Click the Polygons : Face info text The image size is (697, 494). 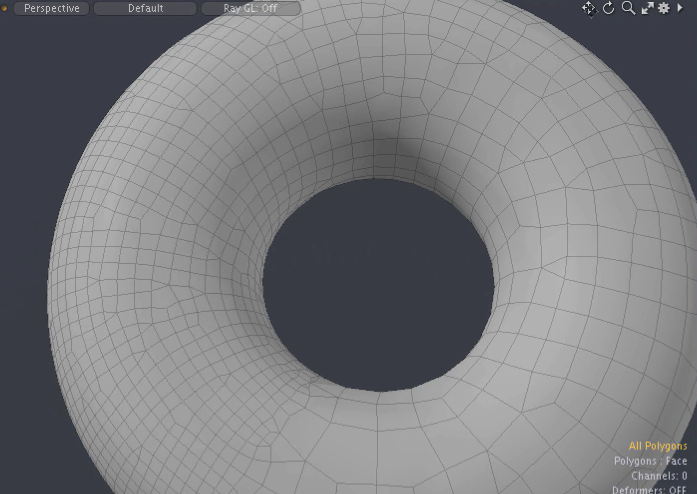pos(650,461)
